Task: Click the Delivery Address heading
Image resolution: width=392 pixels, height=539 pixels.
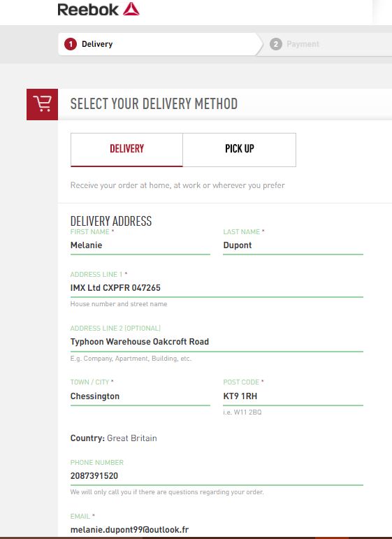Action: [x=111, y=221]
